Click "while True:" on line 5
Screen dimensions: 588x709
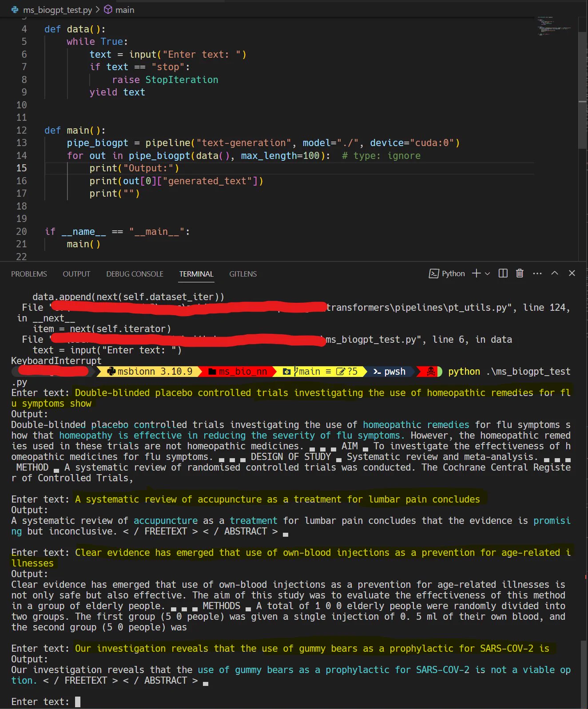click(x=97, y=42)
